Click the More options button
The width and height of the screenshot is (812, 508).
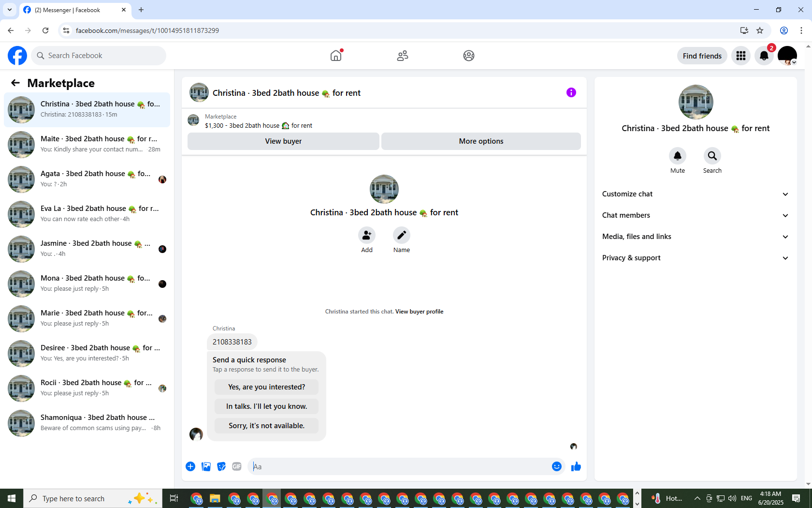pos(481,141)
